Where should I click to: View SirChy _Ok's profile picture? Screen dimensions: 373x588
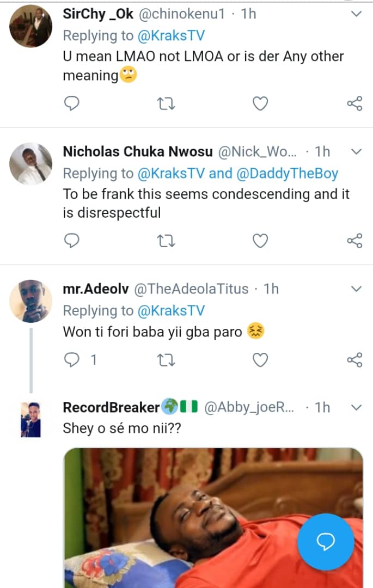pos(32,26)
